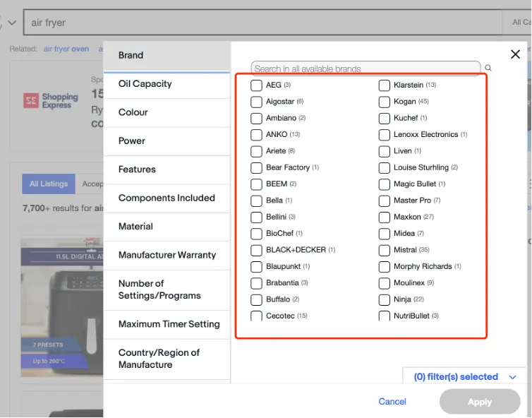Expand the filter(s) selected dropdown
The height and width of the screenshot is (418, 532).
tap(464, 376)
